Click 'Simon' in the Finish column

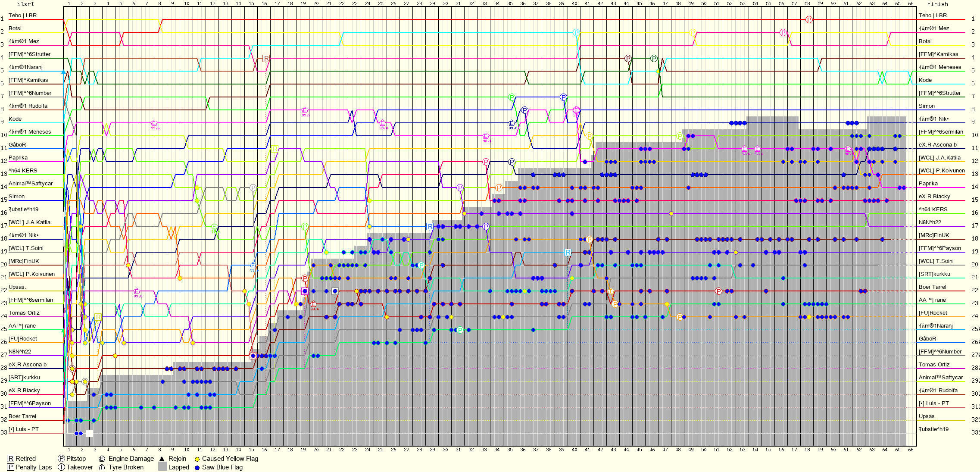coord(927,106)
